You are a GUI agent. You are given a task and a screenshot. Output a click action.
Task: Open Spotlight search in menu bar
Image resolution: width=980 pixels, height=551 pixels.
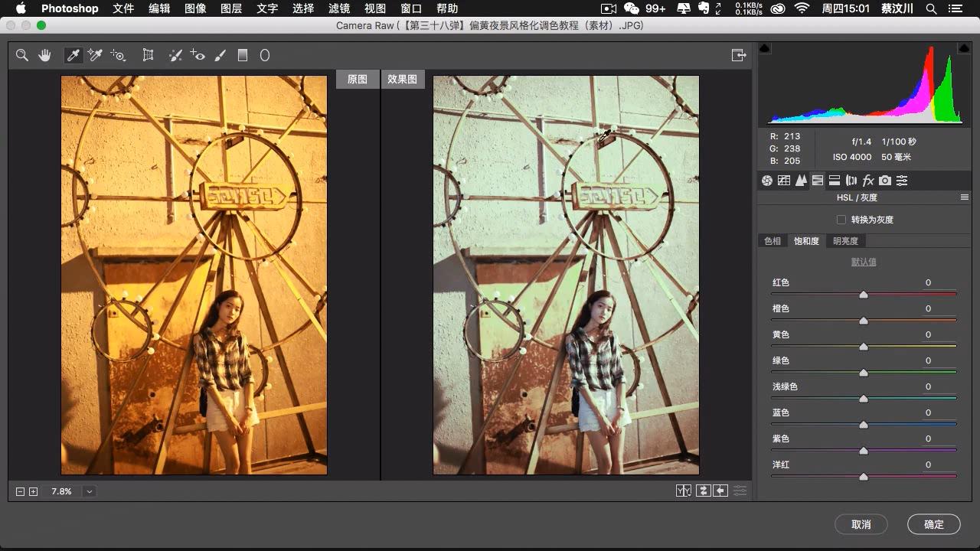[x=931, y=8]
